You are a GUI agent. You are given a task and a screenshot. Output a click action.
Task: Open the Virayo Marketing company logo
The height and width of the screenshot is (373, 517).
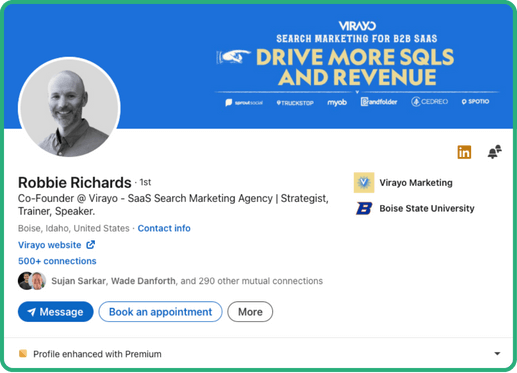[364, 183]
